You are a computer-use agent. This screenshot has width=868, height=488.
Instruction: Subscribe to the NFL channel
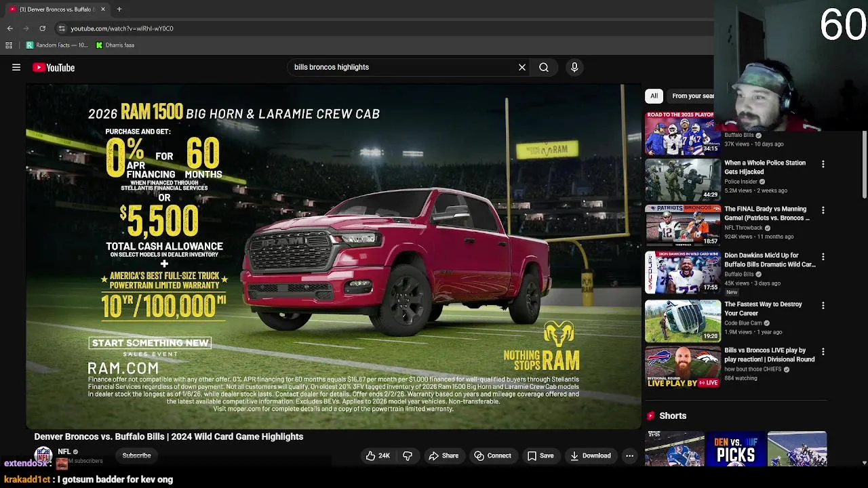point(136,455)
